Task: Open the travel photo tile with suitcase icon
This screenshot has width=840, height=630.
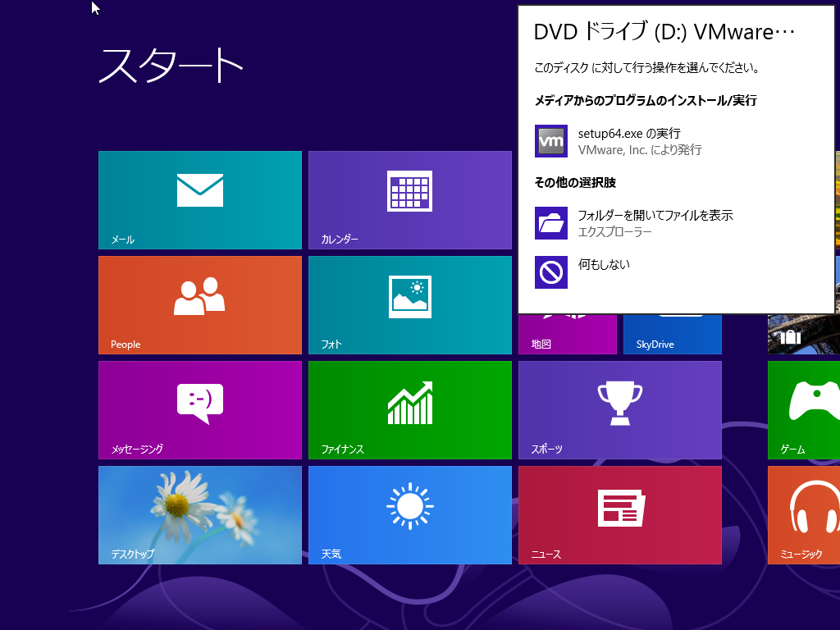Action: [x=804, y=335]
